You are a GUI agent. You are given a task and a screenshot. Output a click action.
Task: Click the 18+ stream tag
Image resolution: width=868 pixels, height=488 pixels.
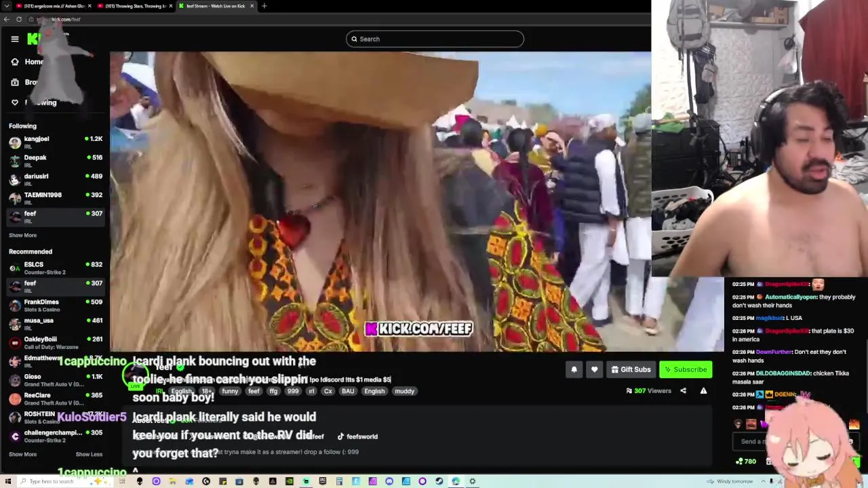point(207,391)
